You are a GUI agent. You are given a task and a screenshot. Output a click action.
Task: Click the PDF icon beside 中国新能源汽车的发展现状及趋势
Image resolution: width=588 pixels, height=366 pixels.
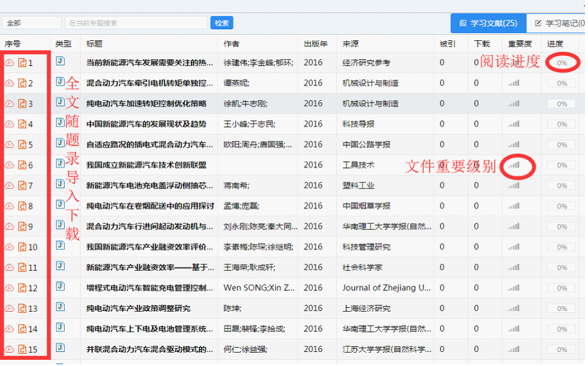(x=9, y=124)
